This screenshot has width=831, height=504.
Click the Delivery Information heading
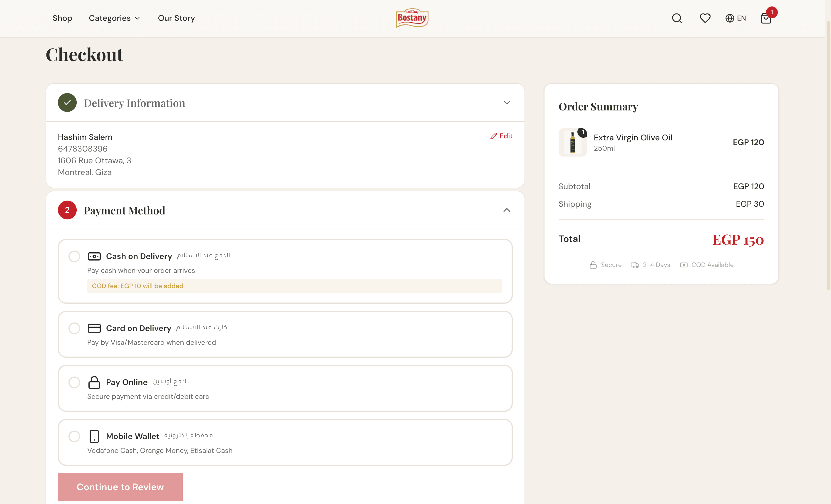coord(134,103)
